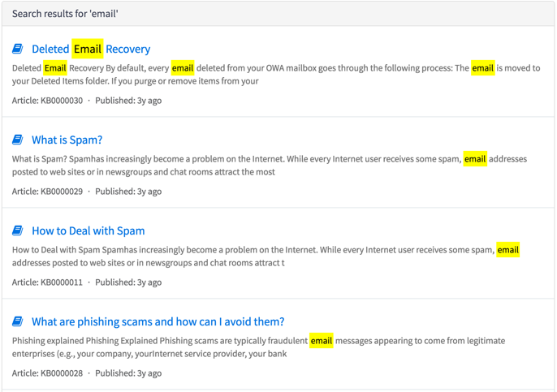
Task: Click the Deleted Email Recovery summary snippet
Action: click(x=276, y=75)
